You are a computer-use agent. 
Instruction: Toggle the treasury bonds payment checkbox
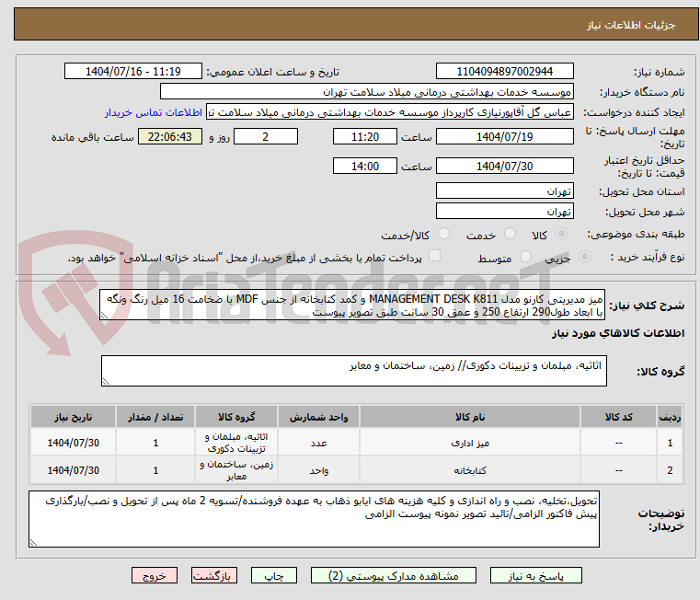pyautogui.click(x=435, y=257)
